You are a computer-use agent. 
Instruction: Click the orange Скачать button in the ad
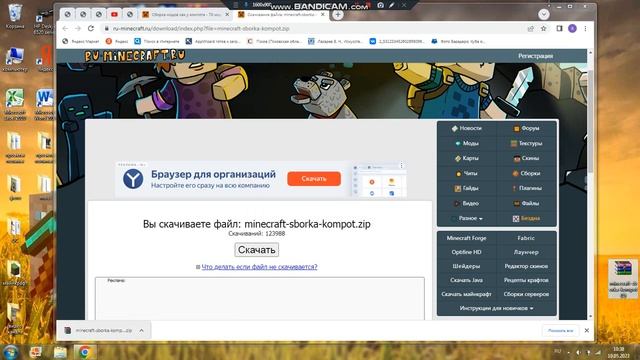[314, 179]
